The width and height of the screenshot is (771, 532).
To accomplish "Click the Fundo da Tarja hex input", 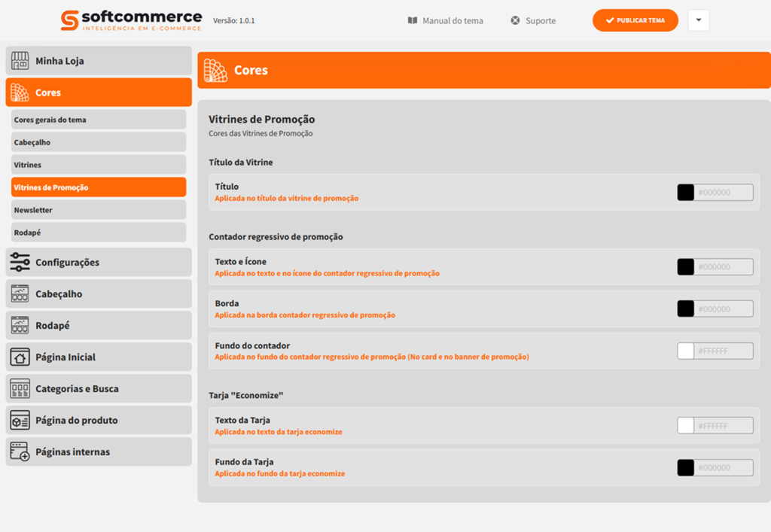I will tap(724, 467).
